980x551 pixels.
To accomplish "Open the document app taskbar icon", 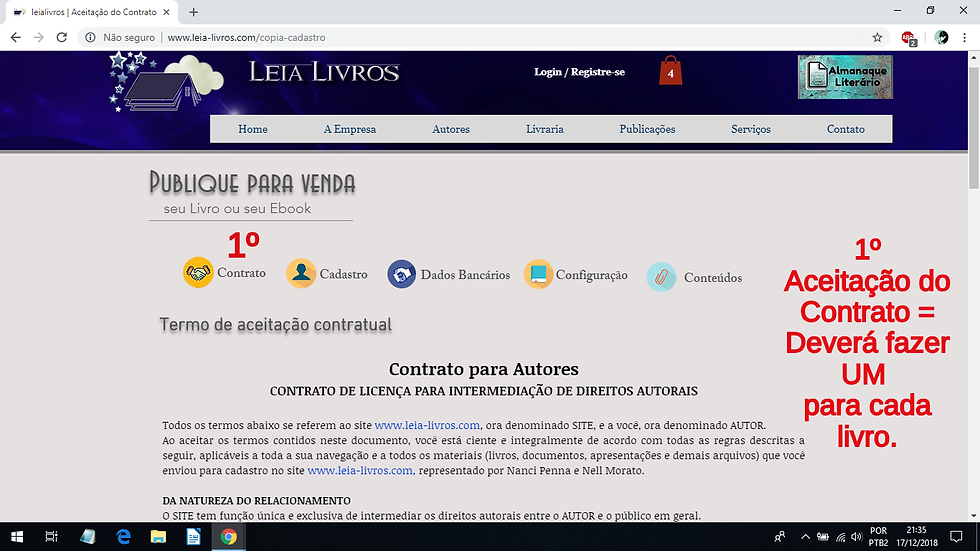I will 193,537.
